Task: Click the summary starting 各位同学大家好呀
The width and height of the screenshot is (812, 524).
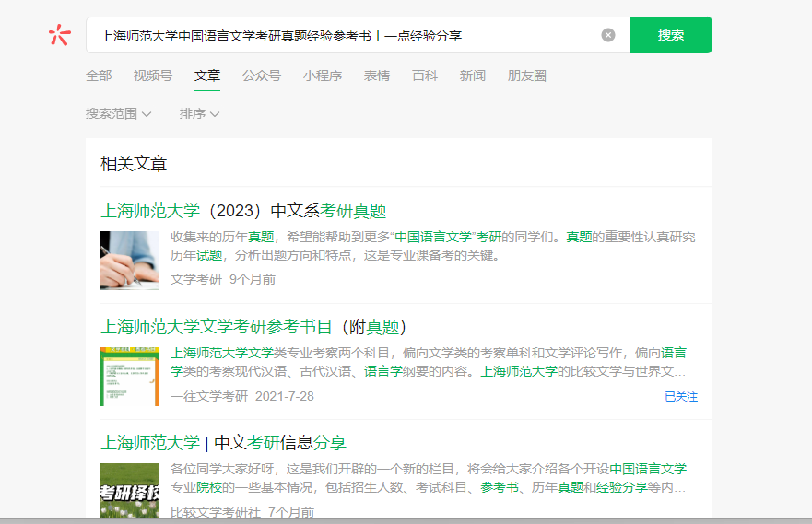Action: [x=429, y=478]
